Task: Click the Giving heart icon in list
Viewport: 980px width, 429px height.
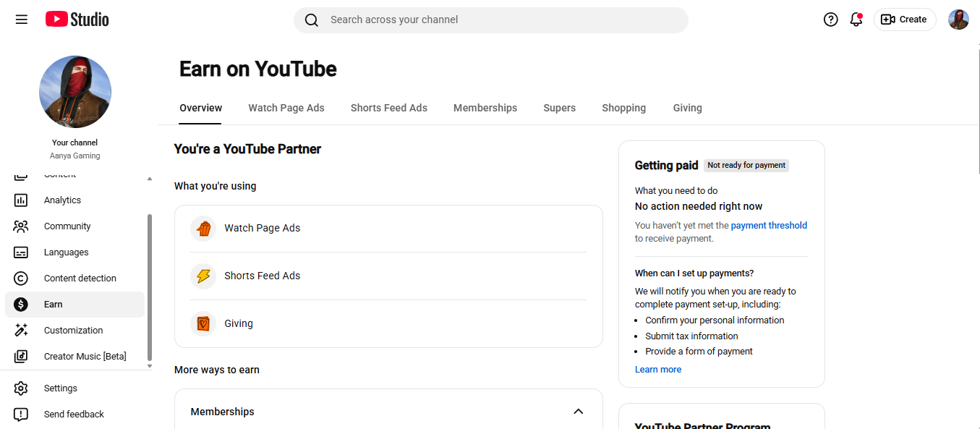Action: [x=203, y=324]
